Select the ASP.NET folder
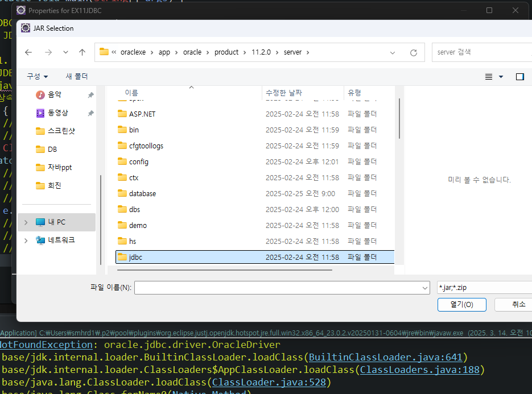Screen dimensions: 532x394 pyautogui.click(x=255, y=114)
